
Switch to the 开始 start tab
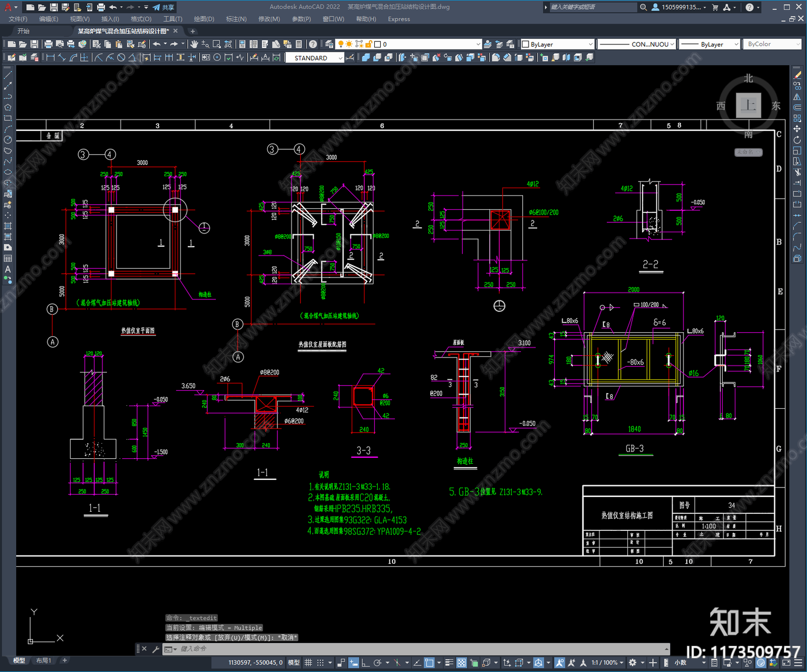24,31
